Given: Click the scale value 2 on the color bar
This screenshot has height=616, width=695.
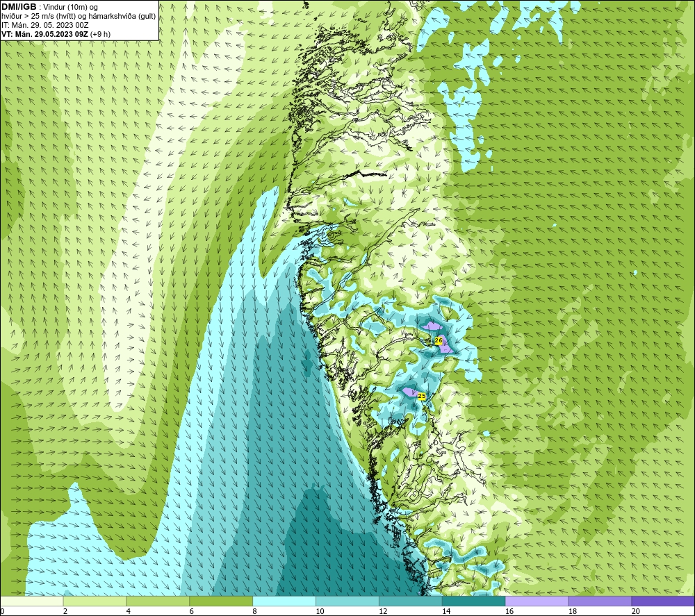Looking at the screenshot, I should point(65,612).
